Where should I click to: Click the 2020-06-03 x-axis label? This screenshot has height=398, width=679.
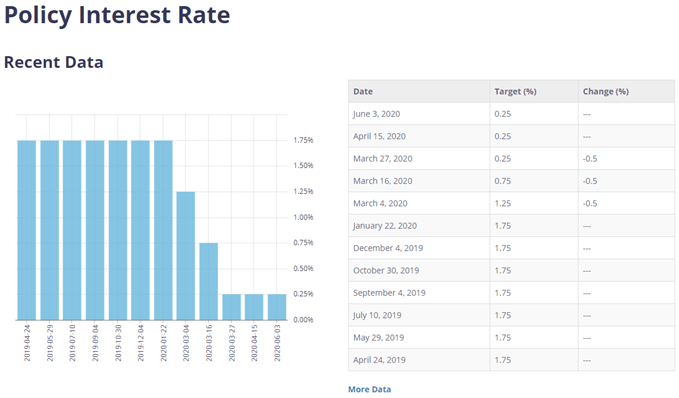(278, 343)
